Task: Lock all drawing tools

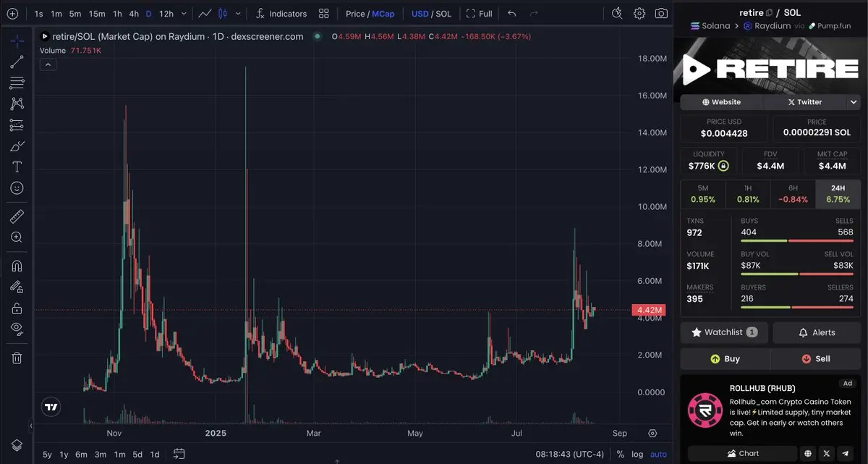Action: point(17,308)
